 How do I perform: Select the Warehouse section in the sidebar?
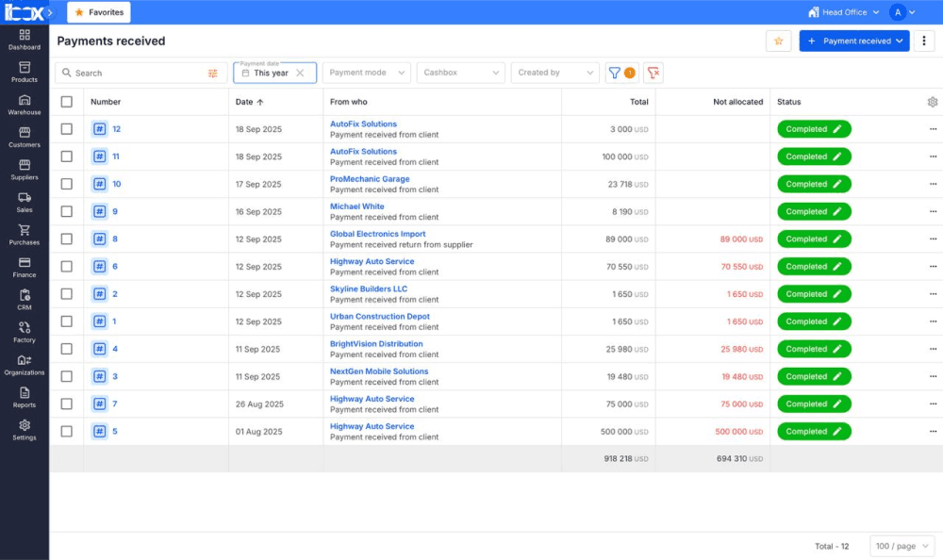[x=24, y=104]
